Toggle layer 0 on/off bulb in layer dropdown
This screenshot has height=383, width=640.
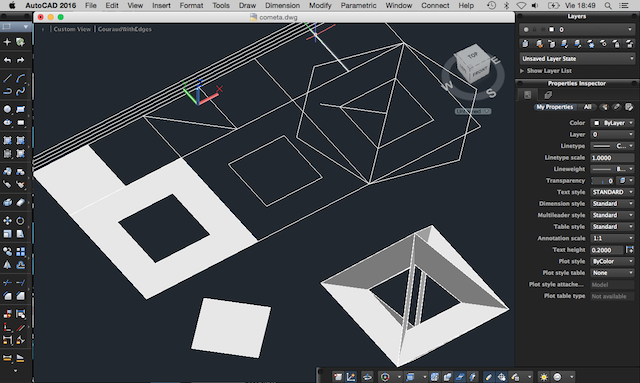[526, 29]
